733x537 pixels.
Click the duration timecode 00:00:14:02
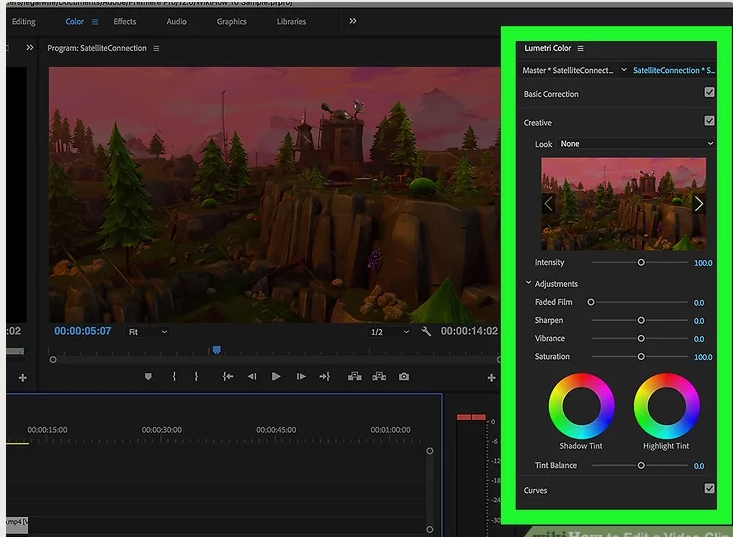tap(469, 331)
